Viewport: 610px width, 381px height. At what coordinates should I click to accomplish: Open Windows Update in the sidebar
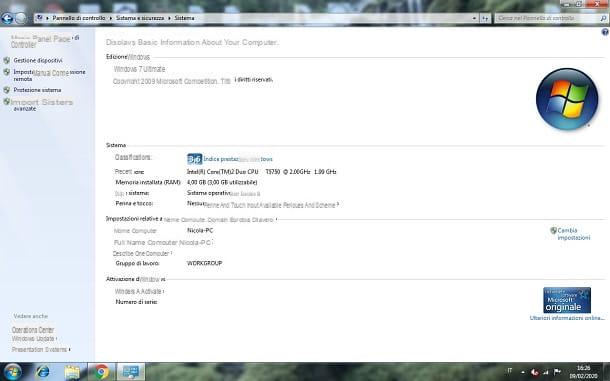tap(33, 339)
